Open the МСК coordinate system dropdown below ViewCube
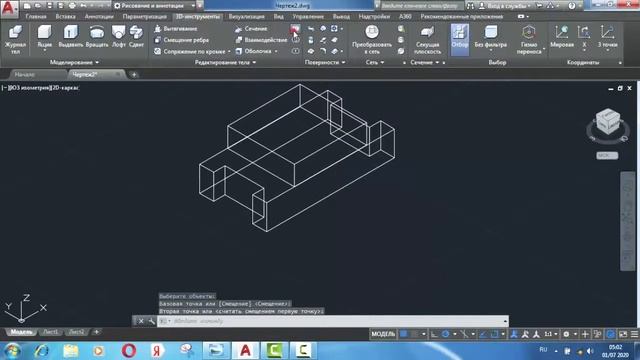 [607, 156]
